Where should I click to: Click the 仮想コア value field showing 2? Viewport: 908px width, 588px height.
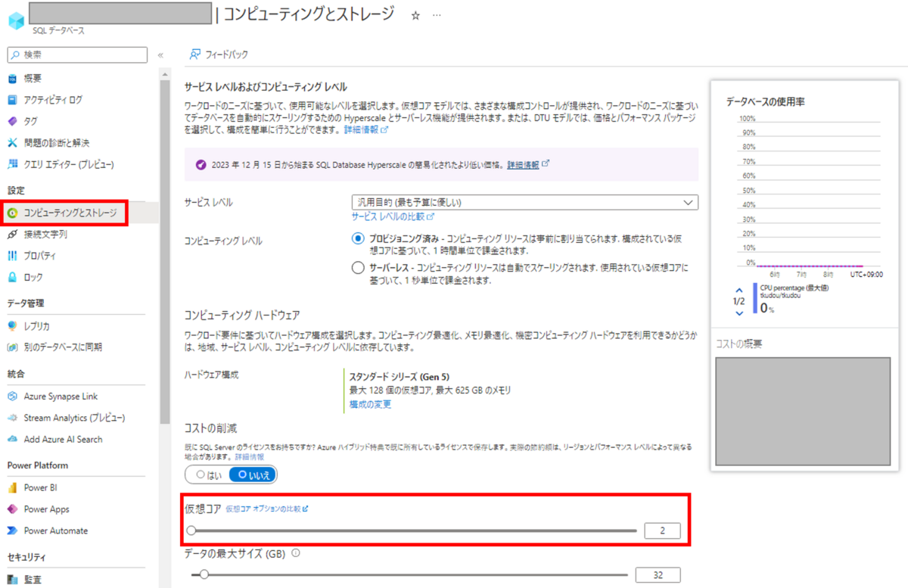click(x=662, y=531)
